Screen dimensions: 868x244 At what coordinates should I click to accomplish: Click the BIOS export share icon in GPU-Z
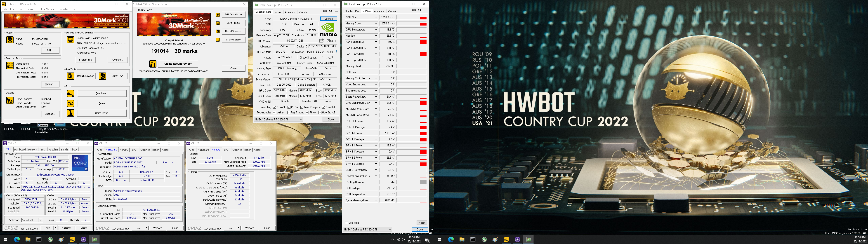[x=321, y=41]
